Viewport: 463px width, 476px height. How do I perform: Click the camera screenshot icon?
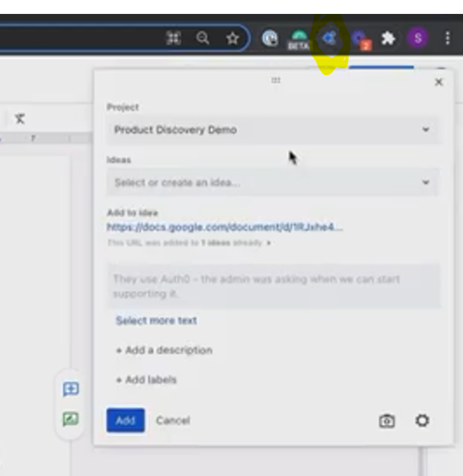pos(387,421)
